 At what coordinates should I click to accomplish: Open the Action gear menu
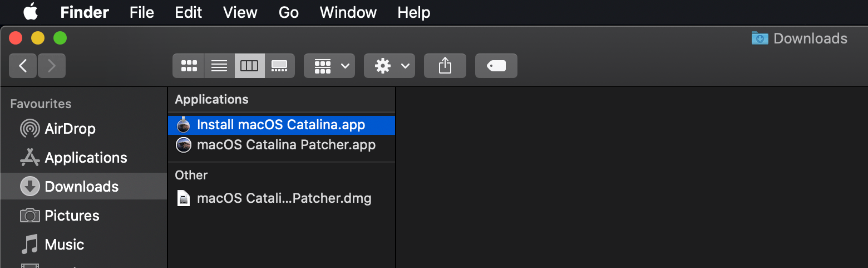pyautogui.click(x=389, y=66)
